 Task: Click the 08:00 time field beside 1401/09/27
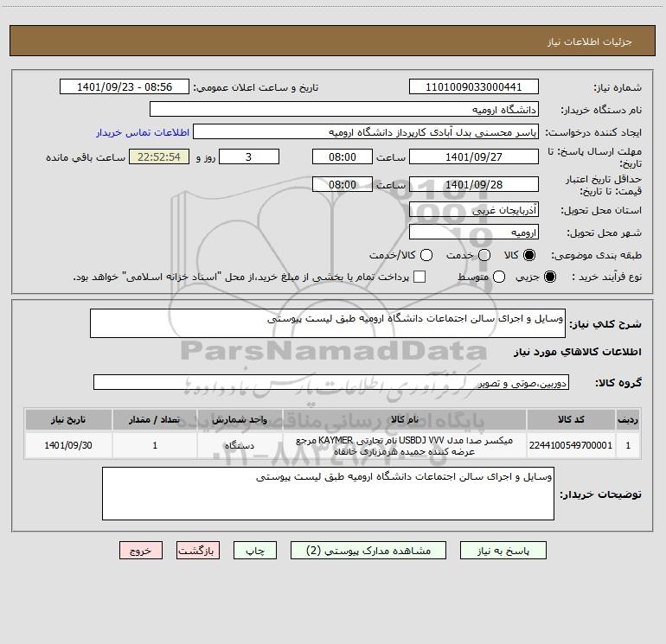343,156
